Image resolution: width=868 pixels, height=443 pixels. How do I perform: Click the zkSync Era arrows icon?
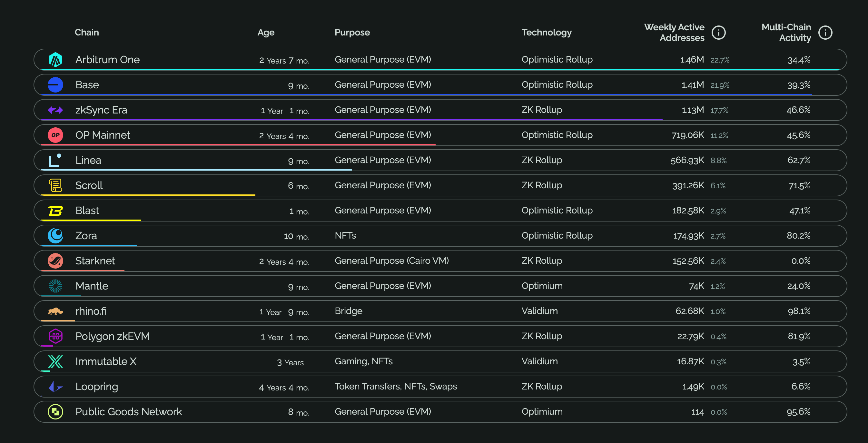pos(55,110)
